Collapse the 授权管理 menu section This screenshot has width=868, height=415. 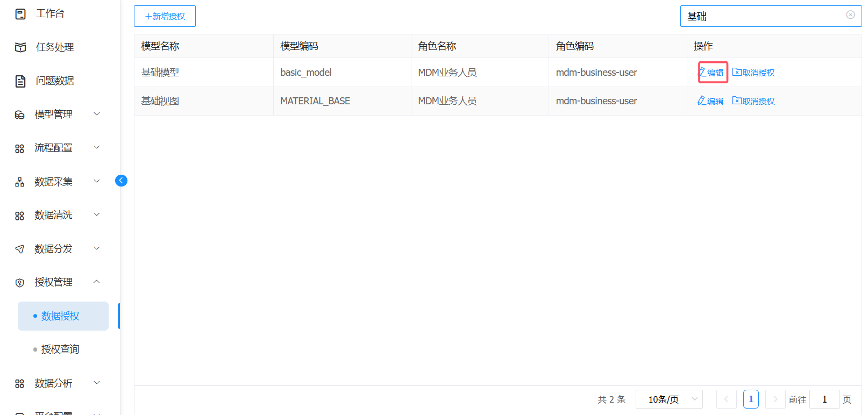click(x=97, y=282)
